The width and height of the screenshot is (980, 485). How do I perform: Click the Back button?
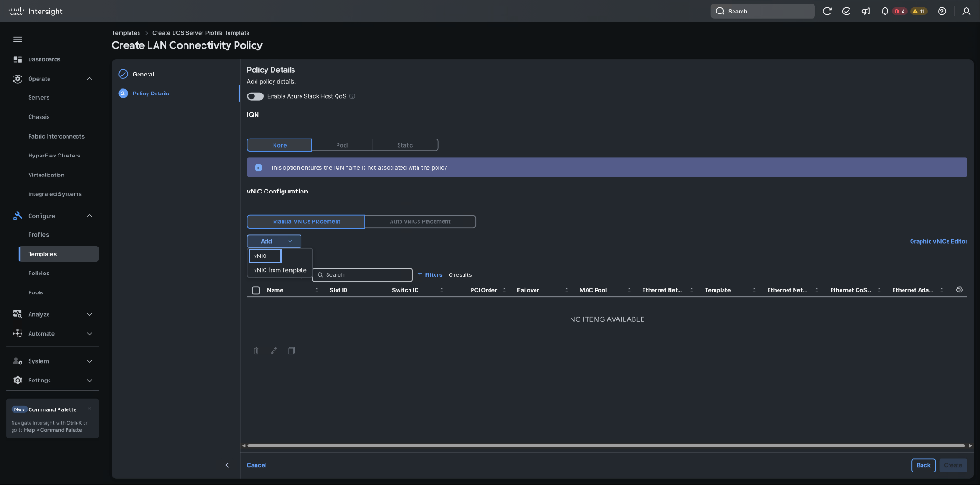click(923, 465)
